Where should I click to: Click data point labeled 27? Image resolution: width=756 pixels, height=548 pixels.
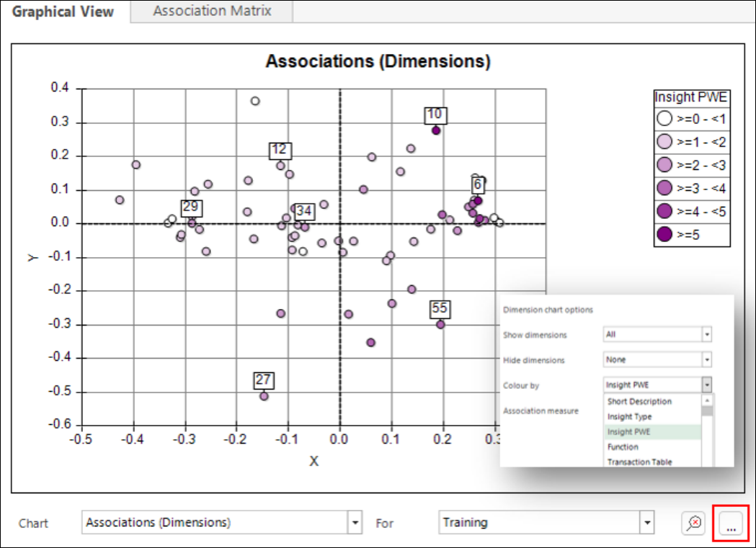[x=264, y=396]
